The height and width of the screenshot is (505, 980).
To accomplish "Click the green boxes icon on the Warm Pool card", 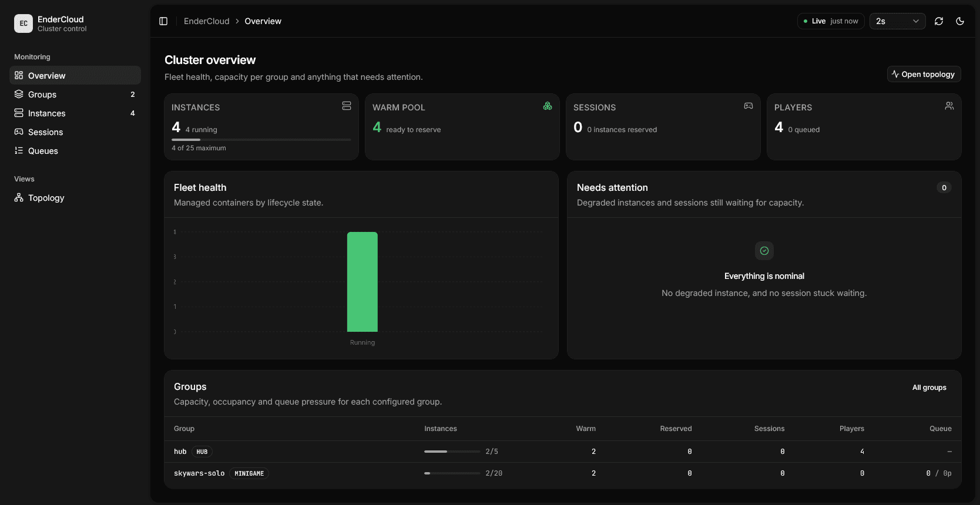I will click(x=548, y=106).
